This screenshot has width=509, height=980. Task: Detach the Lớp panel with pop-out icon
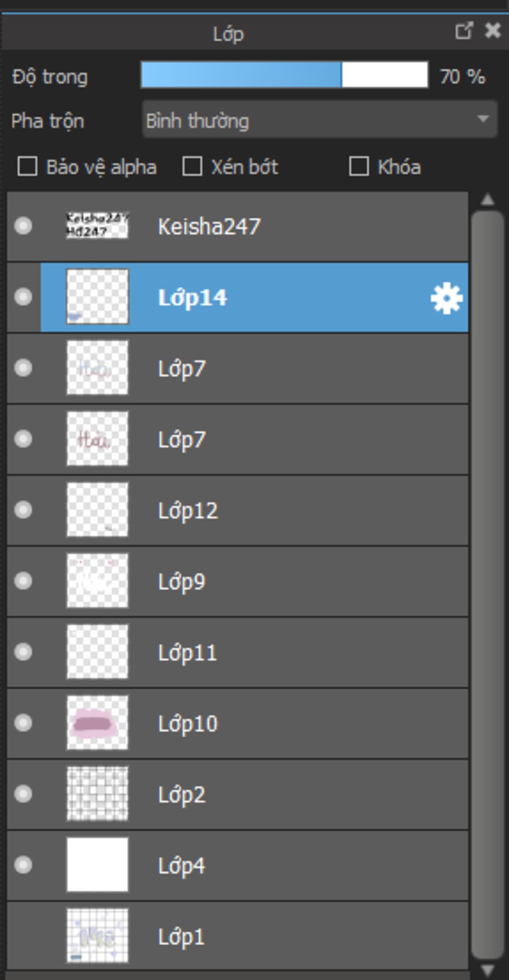[x=463, y=31]
